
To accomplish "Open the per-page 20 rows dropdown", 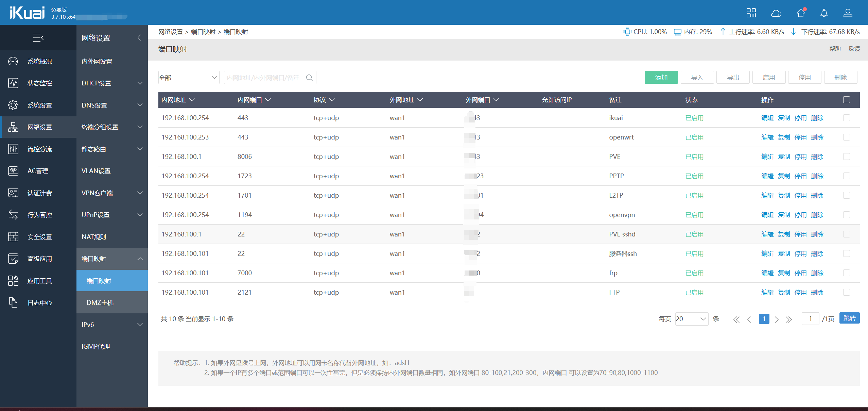I will click(x=691, y=319).
